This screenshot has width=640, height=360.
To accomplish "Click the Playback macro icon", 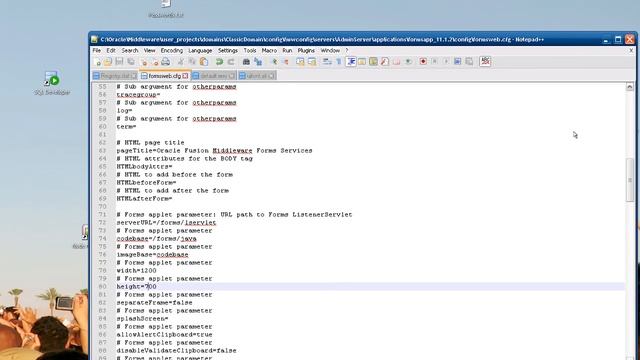I will 446,62.
